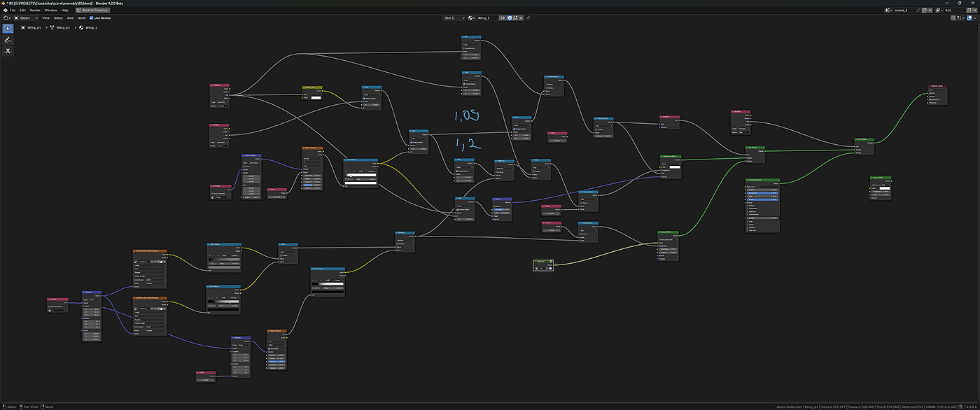
Task: Click the white color swatch on Emission node
Action: 884,188
